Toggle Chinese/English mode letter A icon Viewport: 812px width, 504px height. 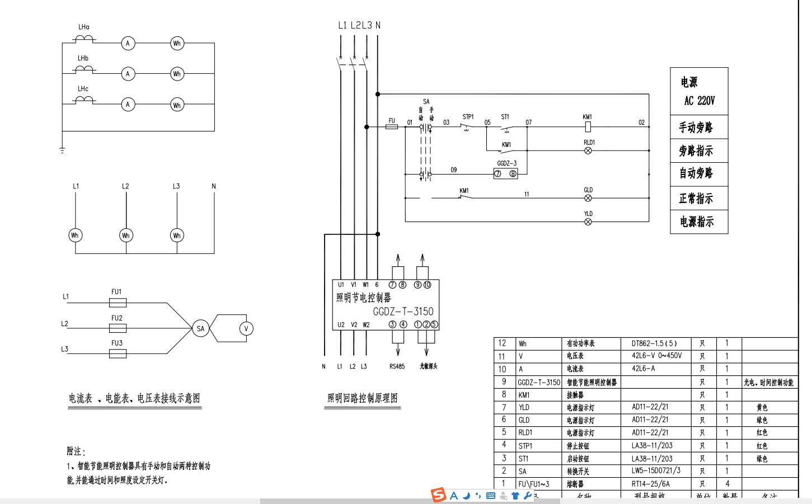tap(454, 496)
